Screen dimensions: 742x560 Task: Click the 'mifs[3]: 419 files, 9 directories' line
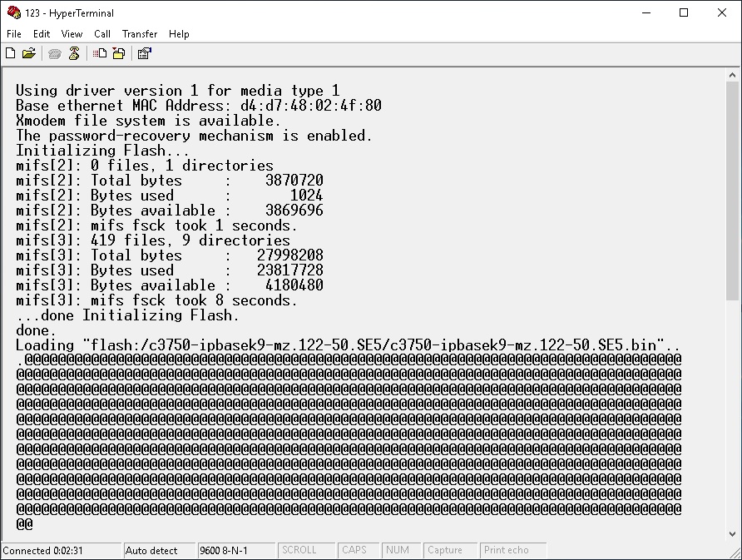tap(153, 240)
